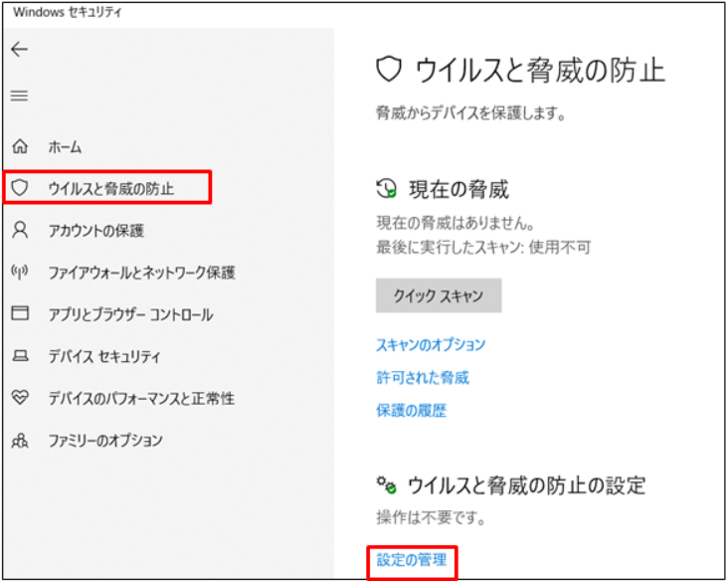Click the back arrow icon
This screenshot has height=581, width=728.
pyautogui.click(x=20, y=49)
